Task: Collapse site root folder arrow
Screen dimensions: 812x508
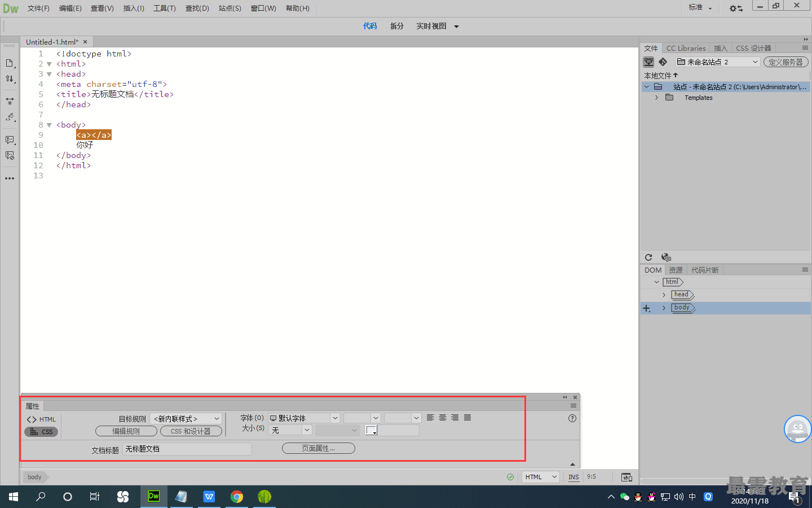Action: click(647, 87)
